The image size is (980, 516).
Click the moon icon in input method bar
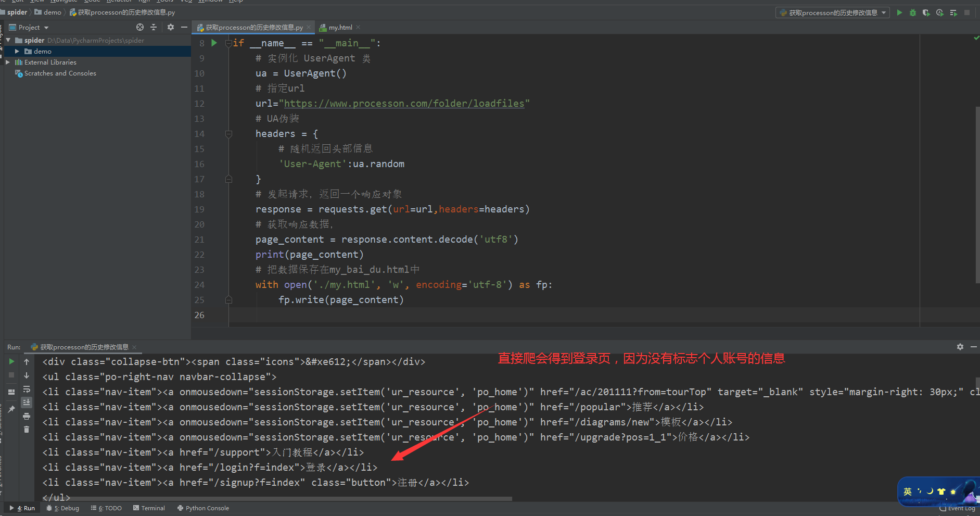(x=930, y=492)
